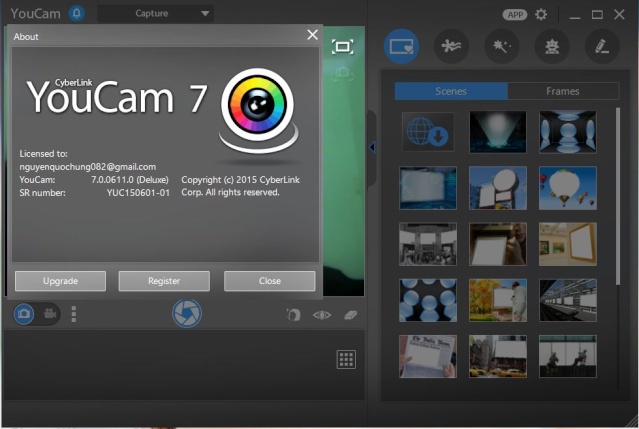Image resolution: width=639 pixels, height=429 pixels.
Task: Open the drawing pen effects category
Action: [602, 46]
